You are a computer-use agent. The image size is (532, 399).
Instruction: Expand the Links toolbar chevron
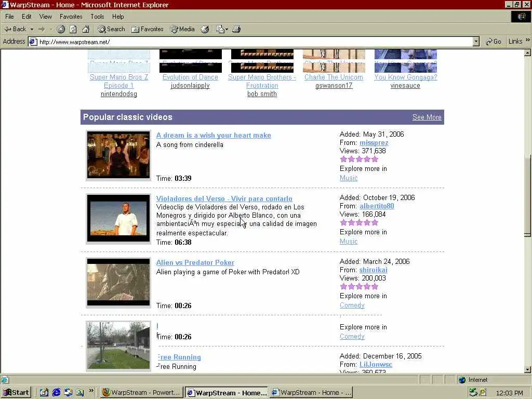pyautogui.click(x=528, y=40)
